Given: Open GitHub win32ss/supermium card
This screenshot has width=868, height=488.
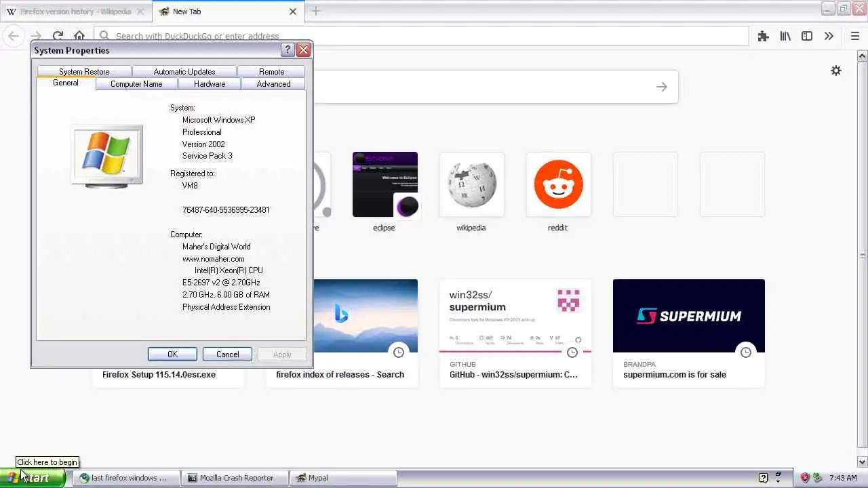Looking at the screenshot, I should (515, 333).
